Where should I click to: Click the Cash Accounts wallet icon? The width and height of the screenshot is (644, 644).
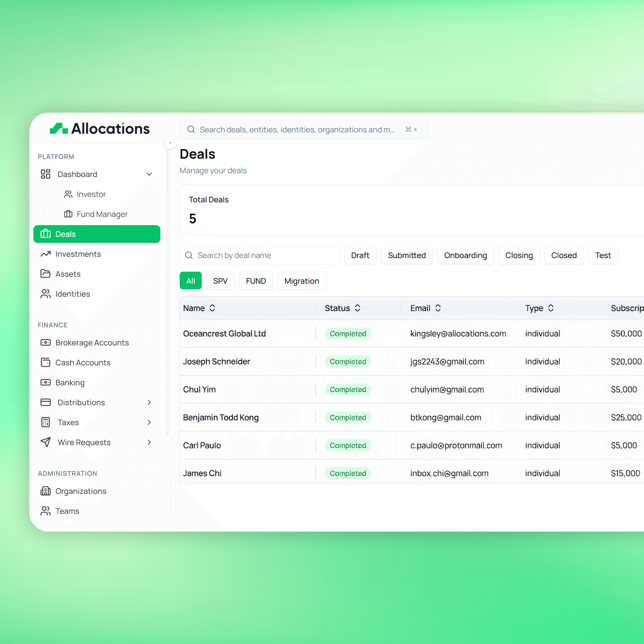click(x=46, y=363)
